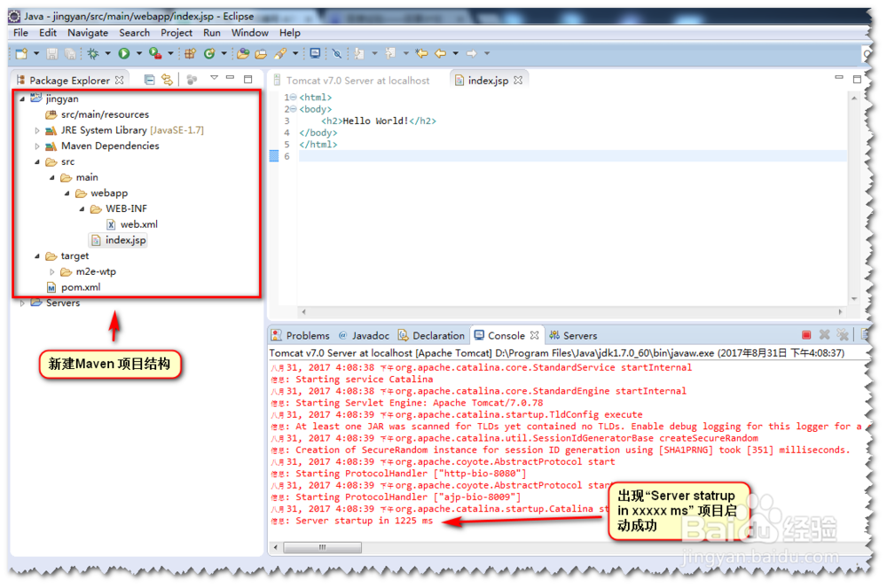Open the Help menu
The image size is (887, 588).
click(290, 33)
